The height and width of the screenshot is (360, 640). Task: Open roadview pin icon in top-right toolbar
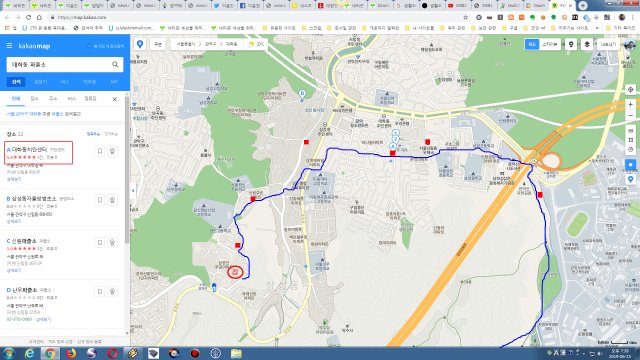(571, 44)
